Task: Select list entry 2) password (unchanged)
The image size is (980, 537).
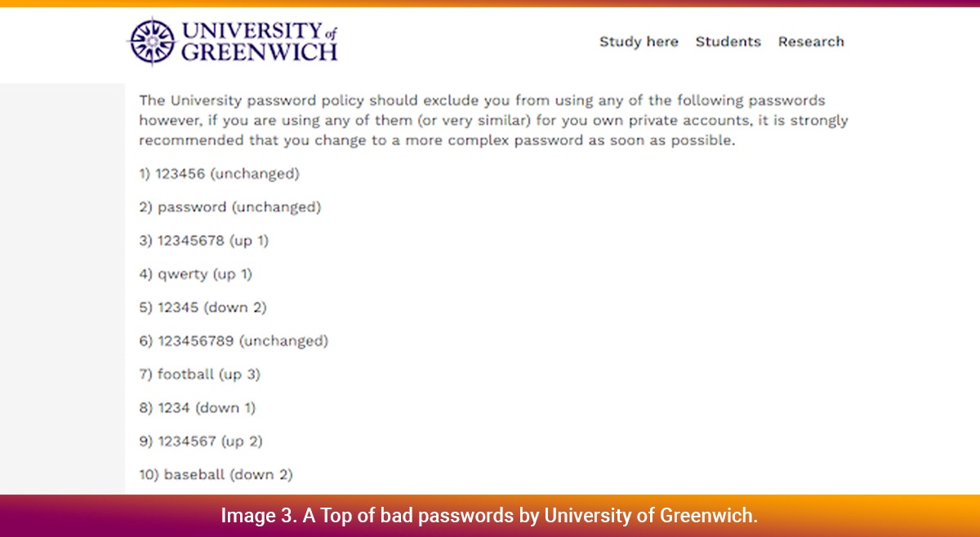Action: [x=229, y=207]
